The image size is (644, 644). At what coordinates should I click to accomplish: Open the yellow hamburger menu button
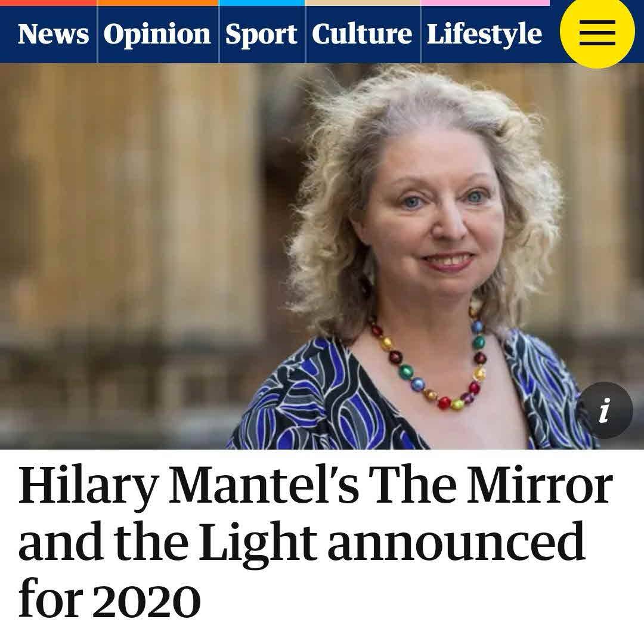[x=597, y=32]
